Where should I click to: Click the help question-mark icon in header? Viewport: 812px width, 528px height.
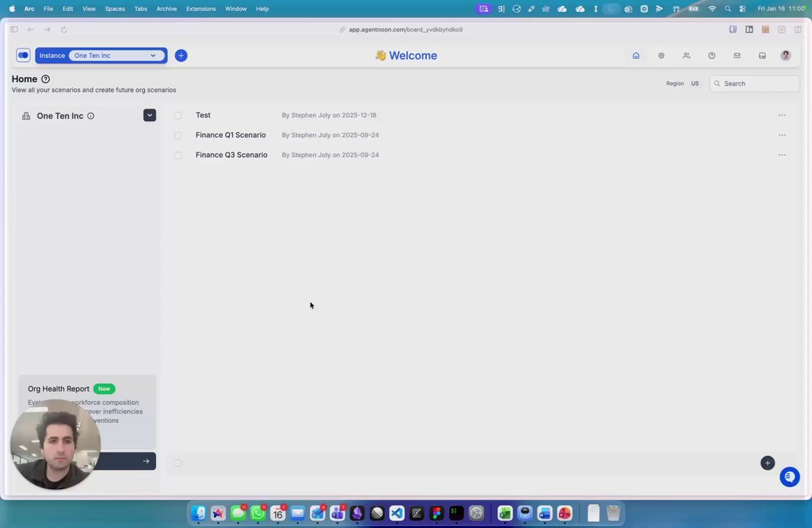coord(712,56)
